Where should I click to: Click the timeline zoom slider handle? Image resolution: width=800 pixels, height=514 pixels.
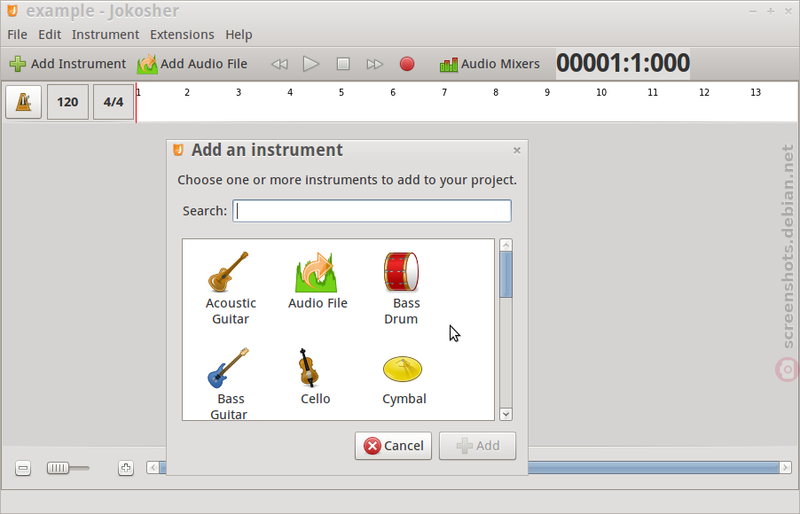[58, 468]
